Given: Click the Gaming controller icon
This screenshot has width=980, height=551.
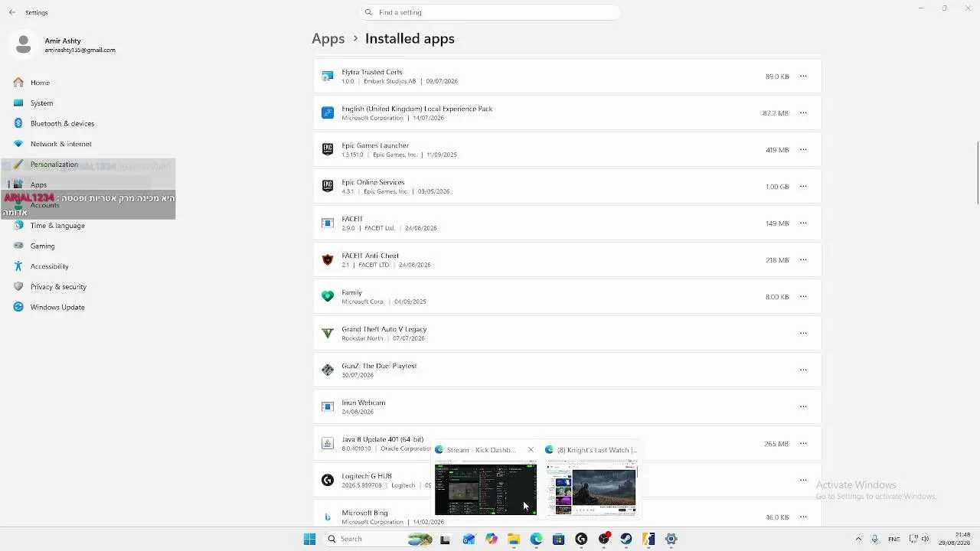Looking at the screenshot, I should pos(18,246).
